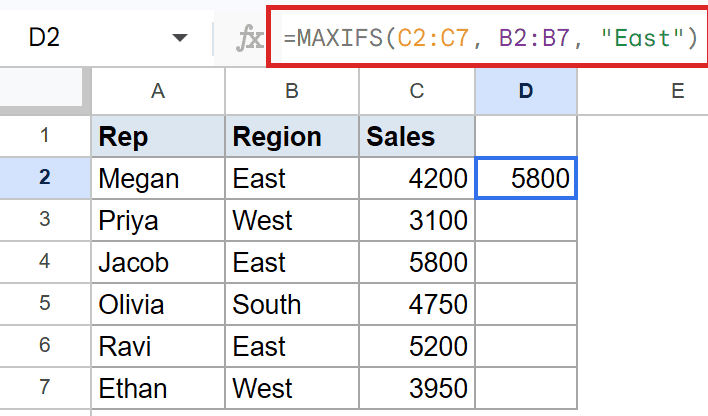Select sales cell with 4750
The image size is (708, 416).
[x=417, y=304]
